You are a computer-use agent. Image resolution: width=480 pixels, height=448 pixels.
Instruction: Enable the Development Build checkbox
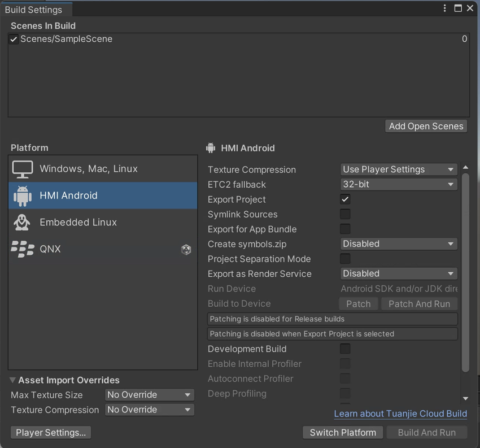click(x=345, y=349)
